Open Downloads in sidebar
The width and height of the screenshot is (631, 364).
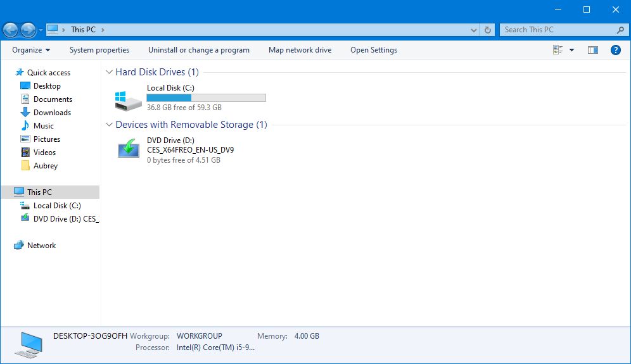tap(52, 112)
